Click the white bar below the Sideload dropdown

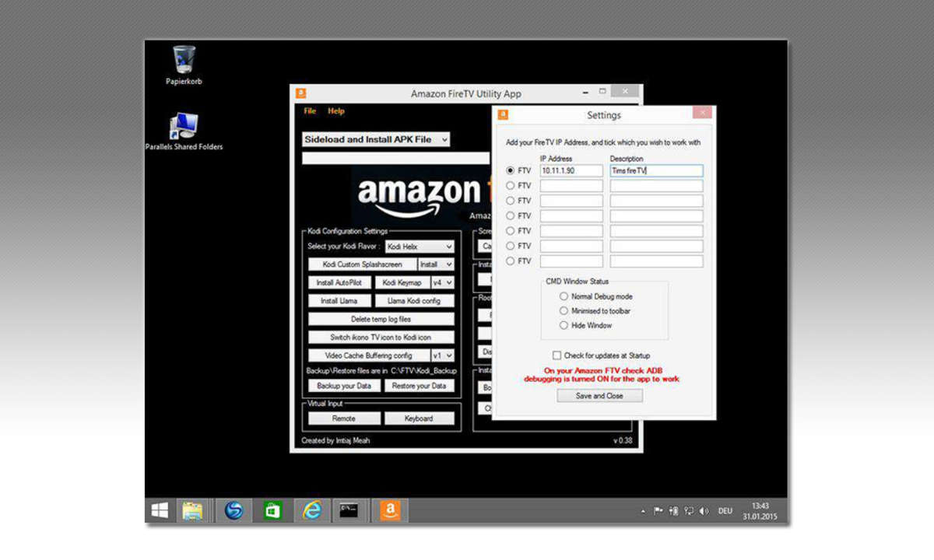396,158
